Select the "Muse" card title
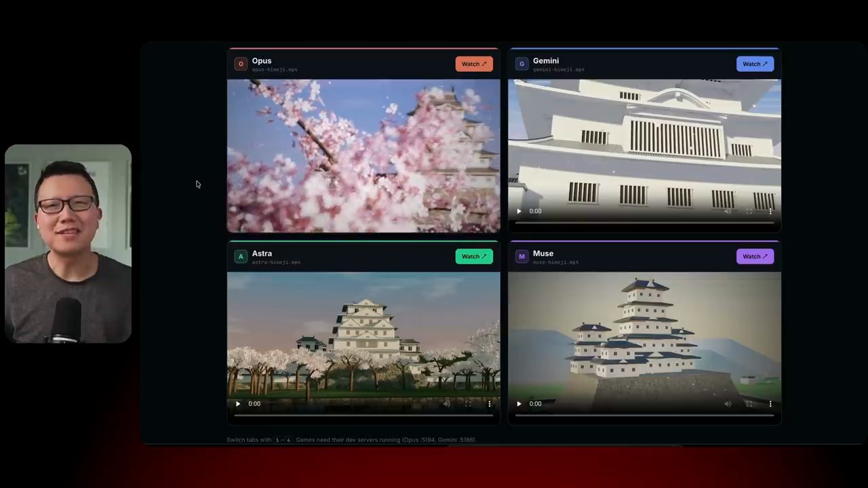Screen dimensions: 868x488 543,253
